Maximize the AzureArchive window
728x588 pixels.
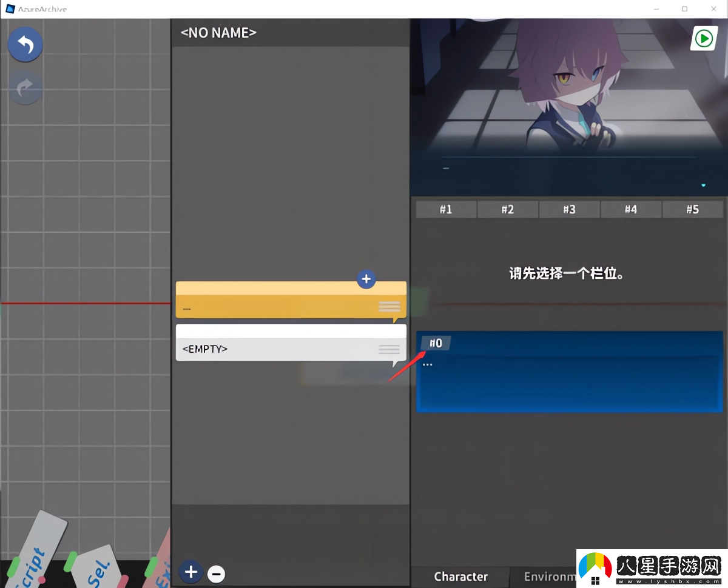(x=684, y=9)
